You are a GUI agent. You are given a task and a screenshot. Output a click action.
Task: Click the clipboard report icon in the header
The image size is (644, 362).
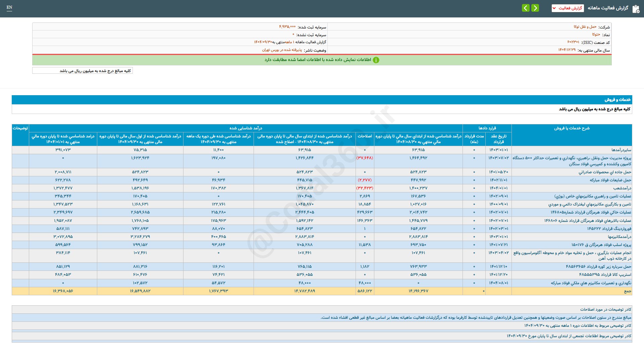pos(636,9)
